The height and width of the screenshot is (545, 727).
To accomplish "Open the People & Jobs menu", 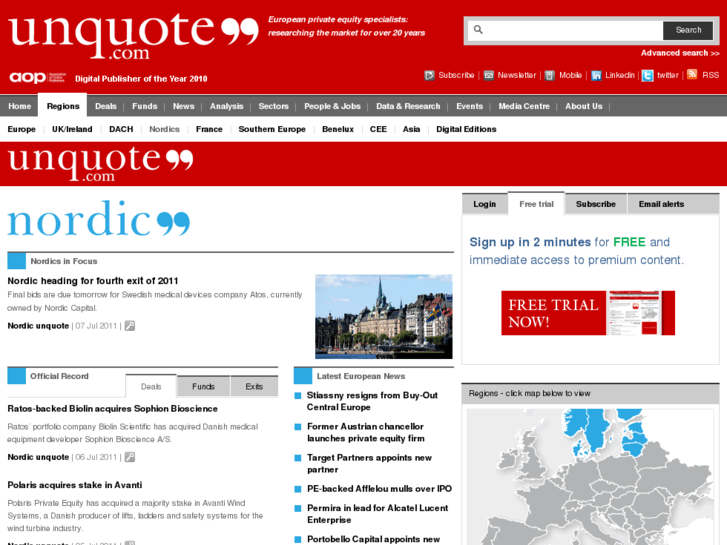I will click(x=332, y=106).
